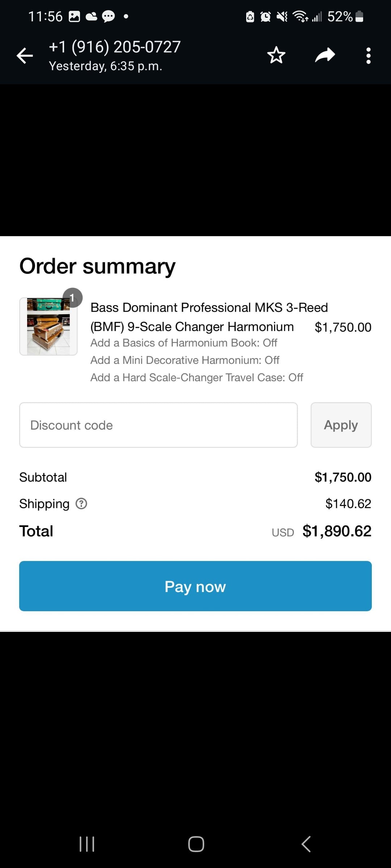
Task: Tap the back arrow in the header
Action: (x=25, y=56)
